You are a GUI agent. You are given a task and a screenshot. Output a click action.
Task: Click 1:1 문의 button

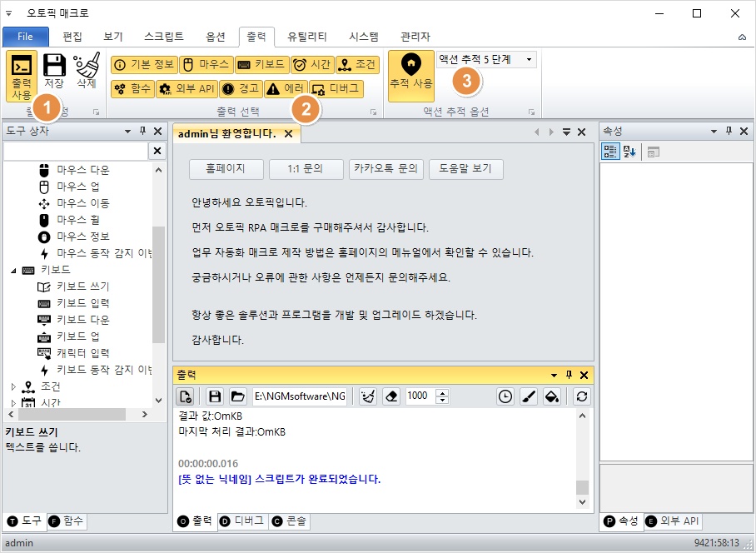306,169
